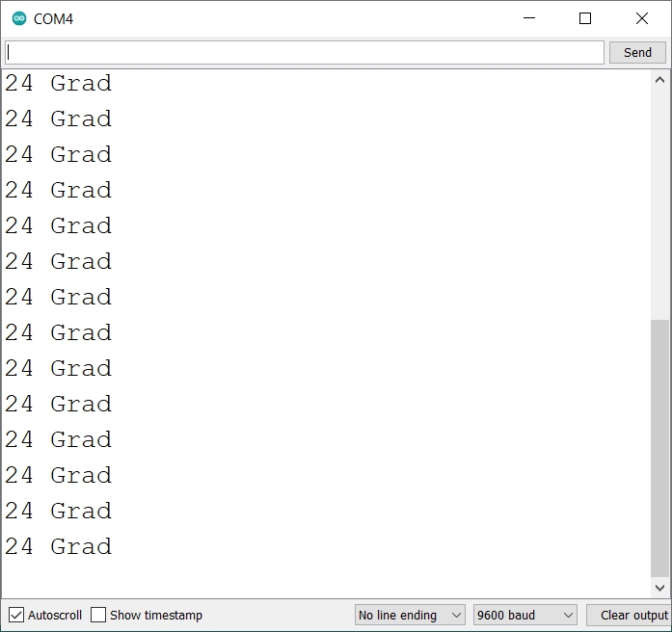Click the first 24 Grad output line
Screen dimensions: 672x632
point(58,84)
